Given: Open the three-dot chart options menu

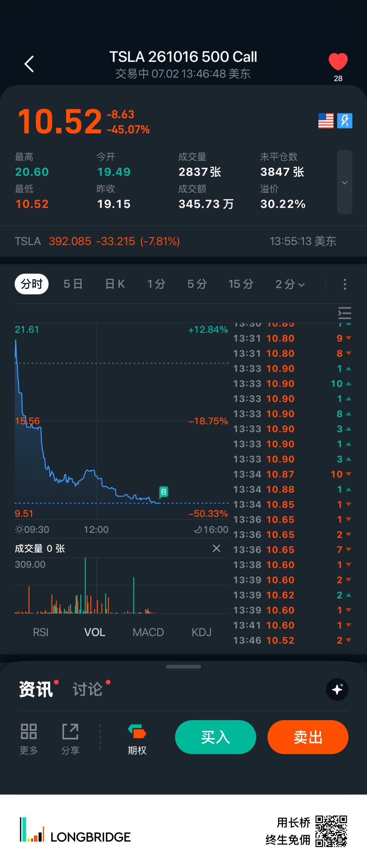Looking at the screenshot, I should (x=344, y=284).
